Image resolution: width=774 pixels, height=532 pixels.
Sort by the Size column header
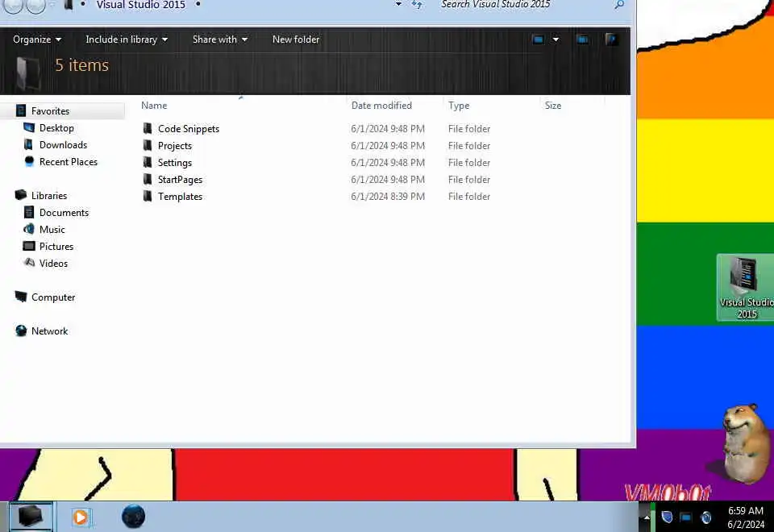point(553,105)
